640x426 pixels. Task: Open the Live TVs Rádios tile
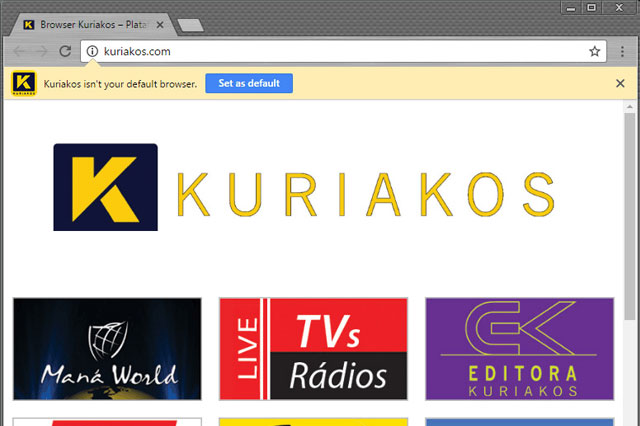(x=313, y=349)
